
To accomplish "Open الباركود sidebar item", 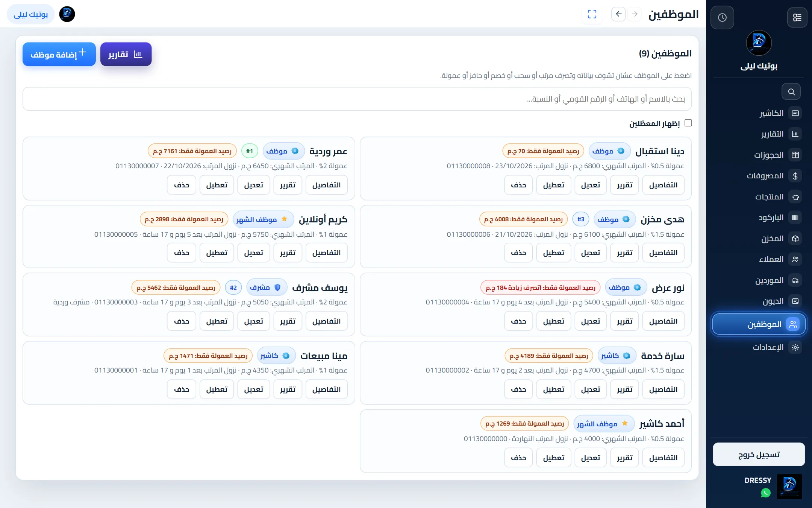I will [x=779, y=217].
